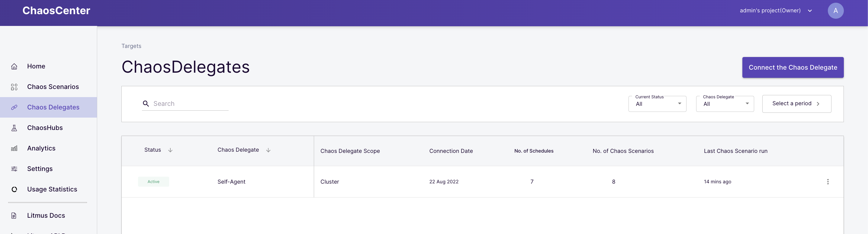Go to Chaos Scenarios
Viewport: 868px width, 234px height.
(53, 87)
